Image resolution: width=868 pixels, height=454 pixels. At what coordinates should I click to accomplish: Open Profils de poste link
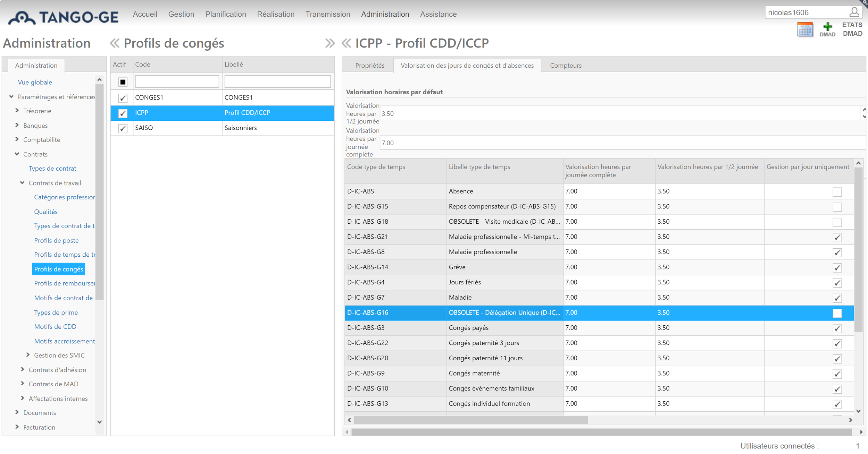click(x=56, y=240)
